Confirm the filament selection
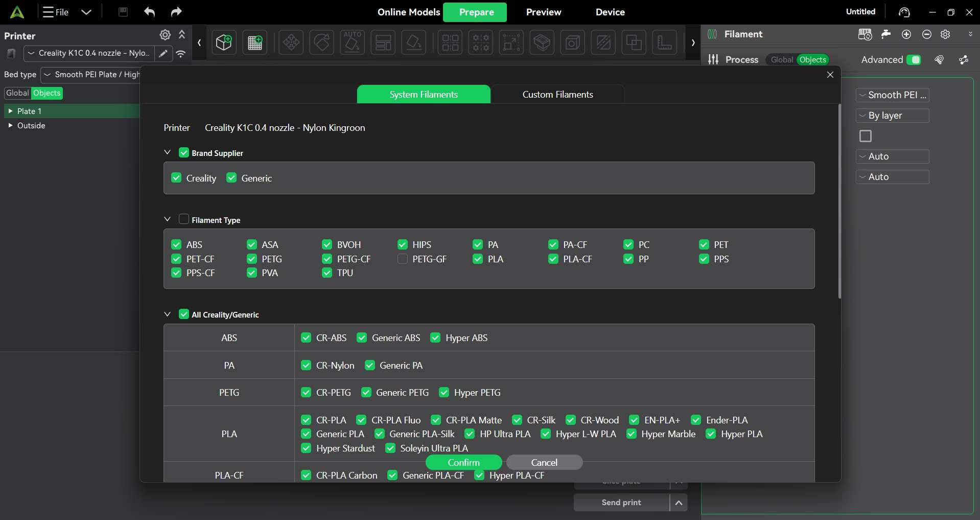The height and width of the screenshot is (520, 980). [464, 462]
